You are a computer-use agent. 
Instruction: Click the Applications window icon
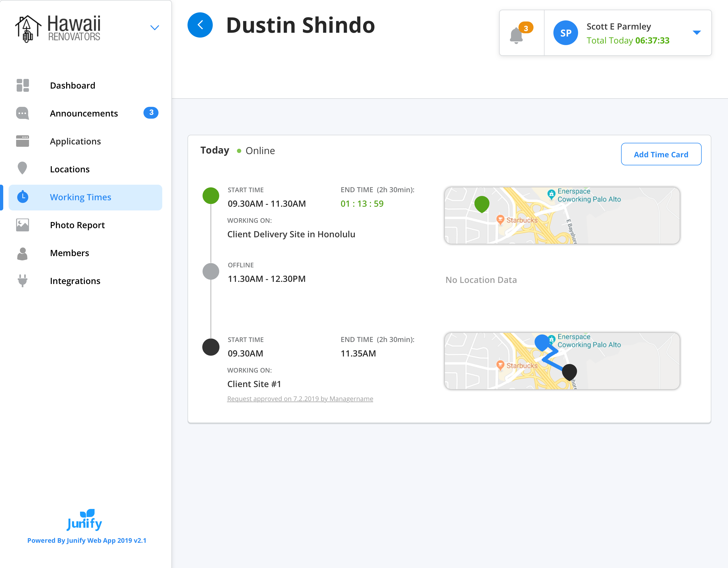pos(23,141)
